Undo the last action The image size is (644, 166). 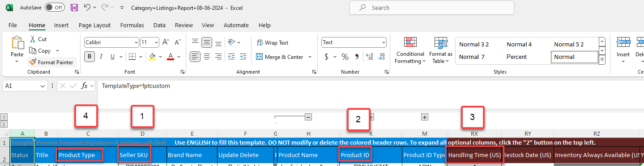[x=87, y=8]
